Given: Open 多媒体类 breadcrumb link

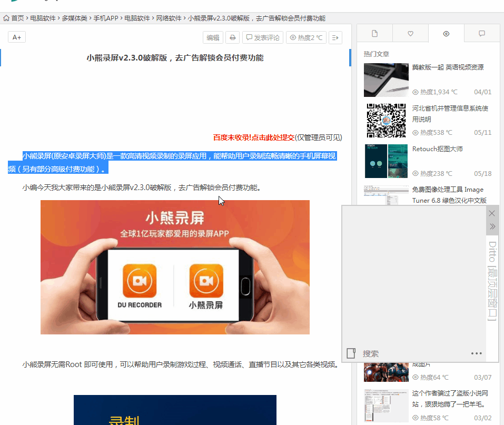Looking at the screenshot, I should (75, 18).
